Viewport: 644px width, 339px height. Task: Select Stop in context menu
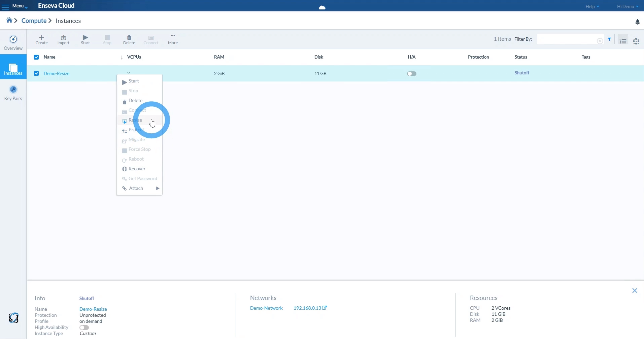tap(139, 91)
